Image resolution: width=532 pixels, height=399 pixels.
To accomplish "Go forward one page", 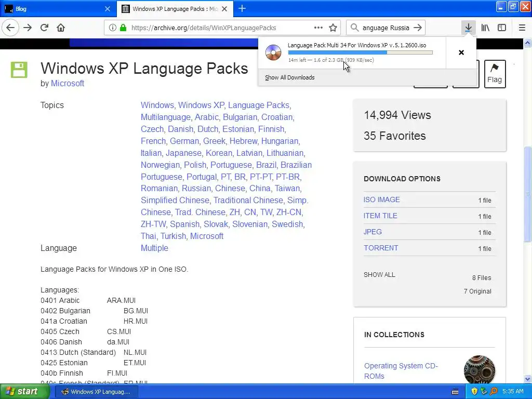I will (x=28, y=28).
